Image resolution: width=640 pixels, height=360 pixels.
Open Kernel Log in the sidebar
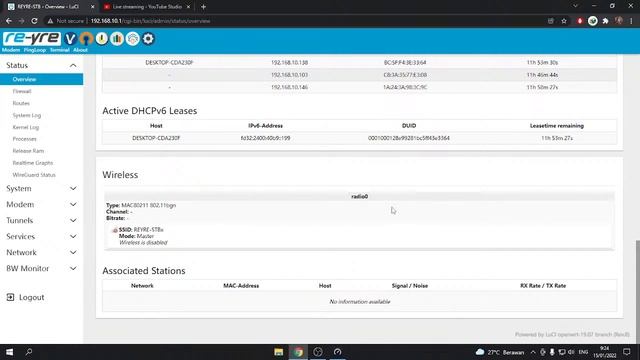coord(26,127)
